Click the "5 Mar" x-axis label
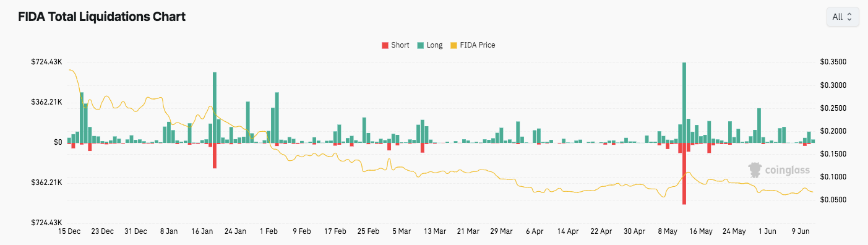The image size is (868, 245). (x=402, y=231)
